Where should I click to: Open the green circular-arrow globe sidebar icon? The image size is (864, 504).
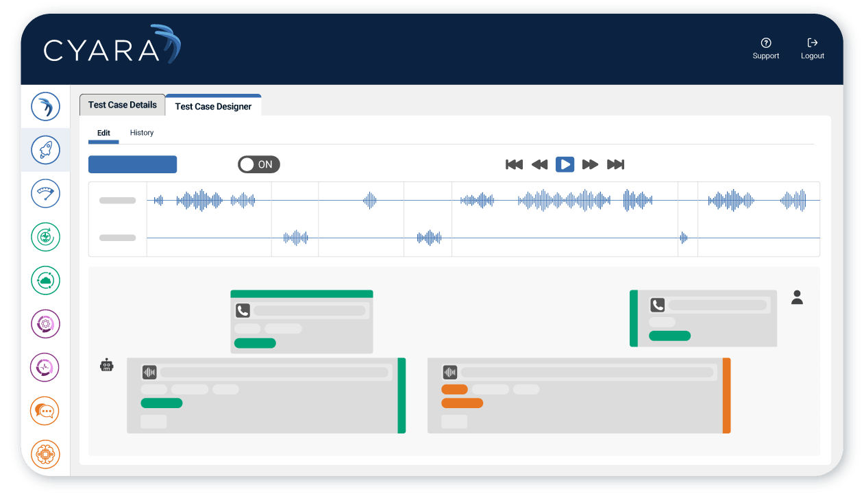45,237
